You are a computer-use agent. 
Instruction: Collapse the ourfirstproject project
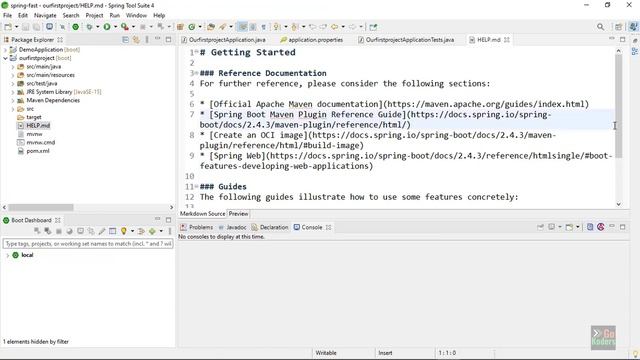(x=5, y=58)
